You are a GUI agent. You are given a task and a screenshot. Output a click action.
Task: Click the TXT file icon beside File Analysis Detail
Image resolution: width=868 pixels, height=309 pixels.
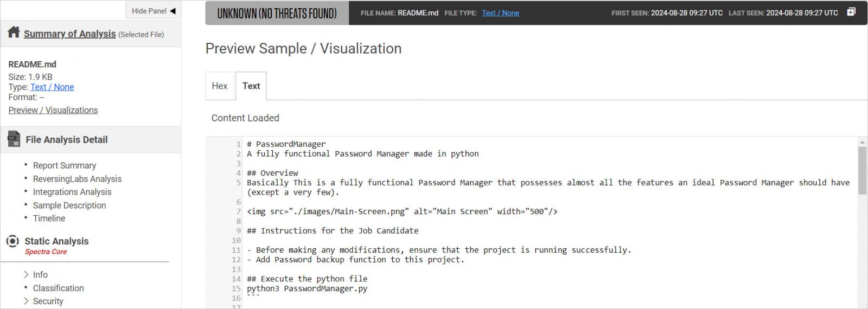tap(14, 140)
